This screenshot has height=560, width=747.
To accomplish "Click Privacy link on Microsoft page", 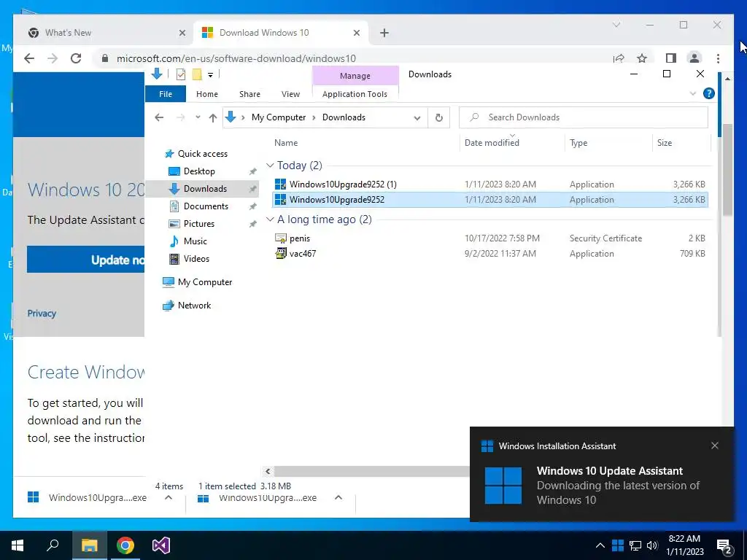I will [x=42, y=314].
